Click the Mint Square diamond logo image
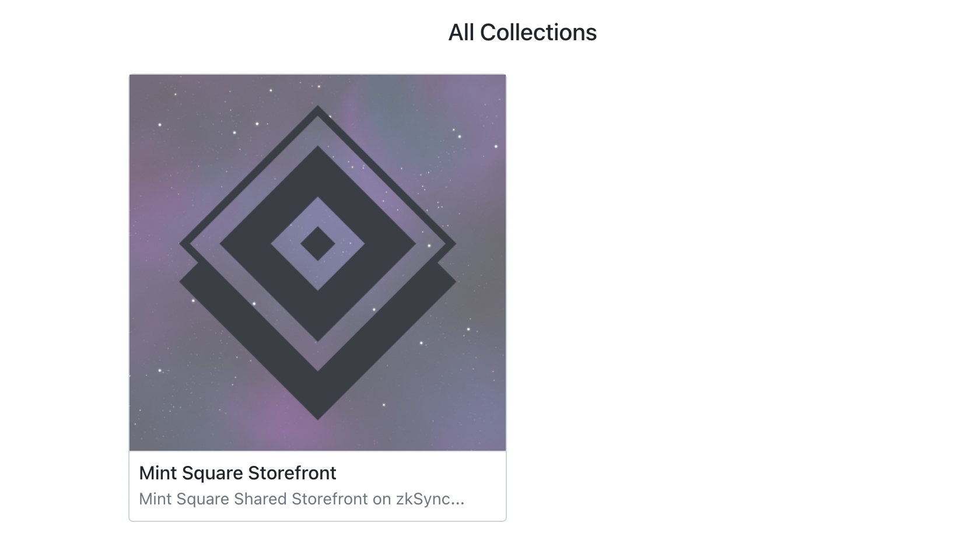This screenshot has height=554, width=980. click(317, 262)
